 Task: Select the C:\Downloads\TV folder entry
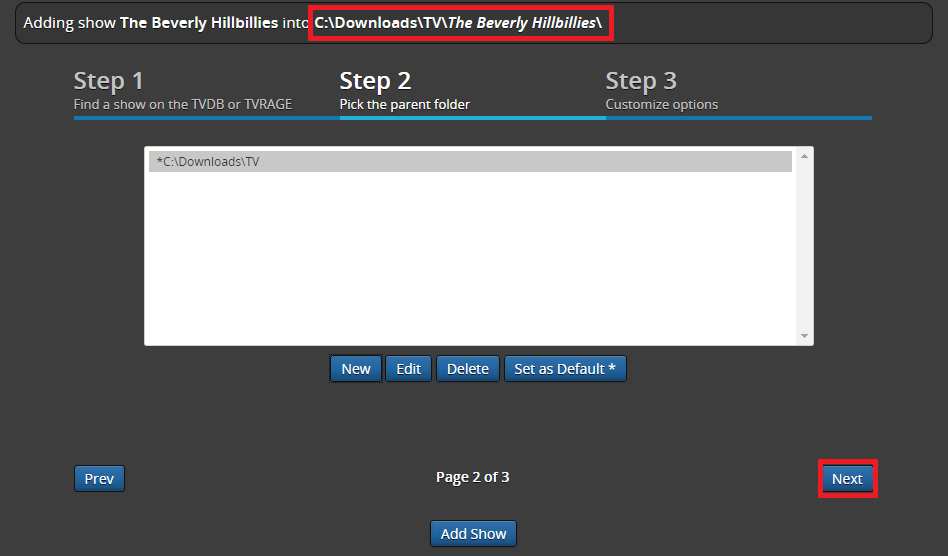pos(470,162)
